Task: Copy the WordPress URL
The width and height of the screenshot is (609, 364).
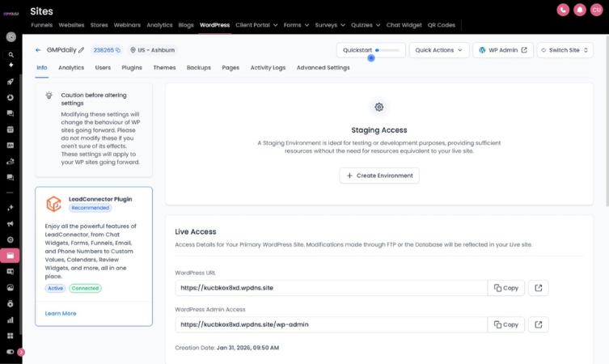Action: 505,288
